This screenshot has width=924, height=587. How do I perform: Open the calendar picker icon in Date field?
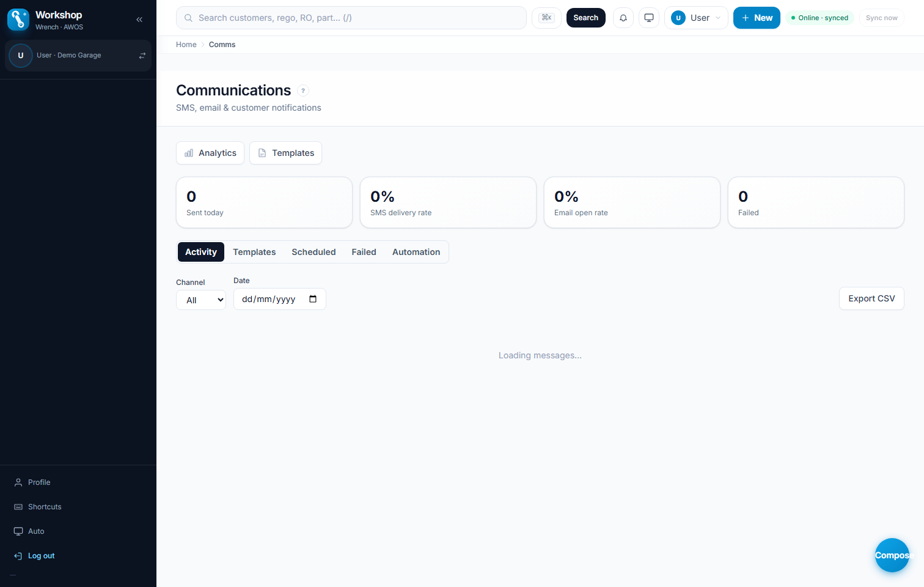tap(313, 299)
